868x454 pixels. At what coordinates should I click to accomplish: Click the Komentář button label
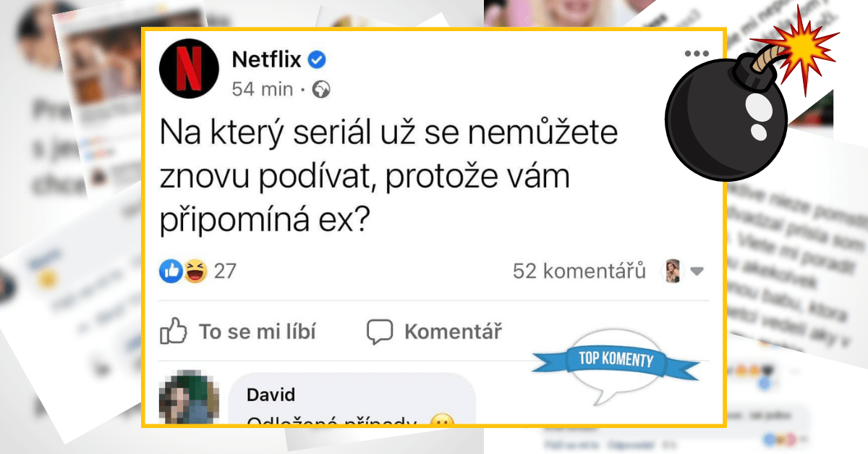pos(453,332)
